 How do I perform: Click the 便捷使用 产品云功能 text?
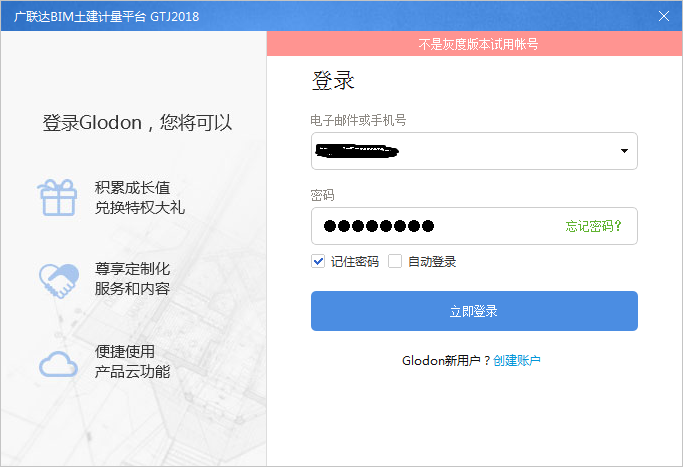(132, 362)
